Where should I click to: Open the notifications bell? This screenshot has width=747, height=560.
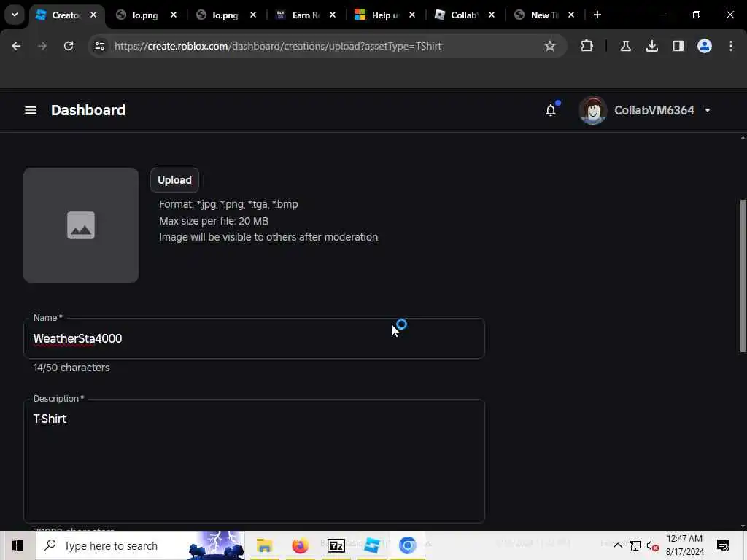[551, 111]
